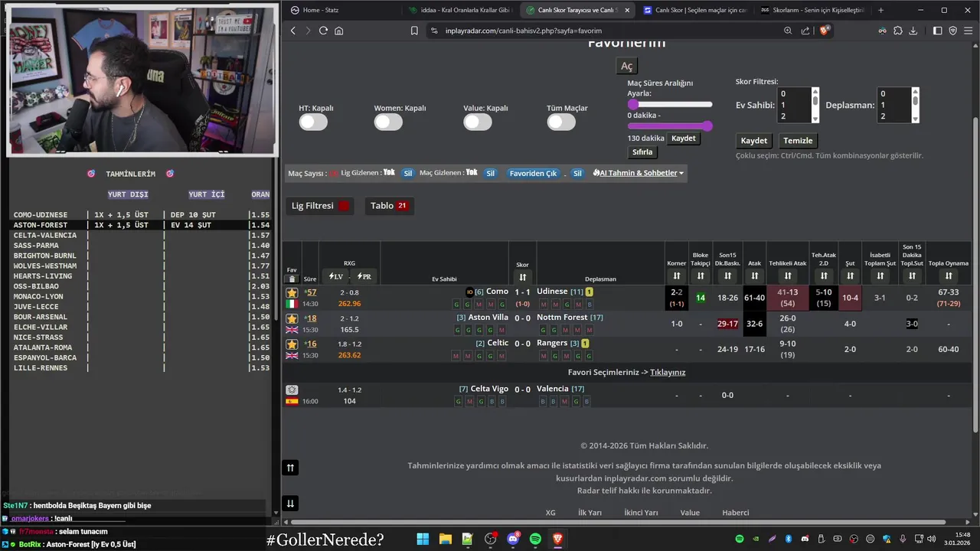This screenshot has width=980, height=551.
Task: Sort by Şut column arrows
Action: 850,276
